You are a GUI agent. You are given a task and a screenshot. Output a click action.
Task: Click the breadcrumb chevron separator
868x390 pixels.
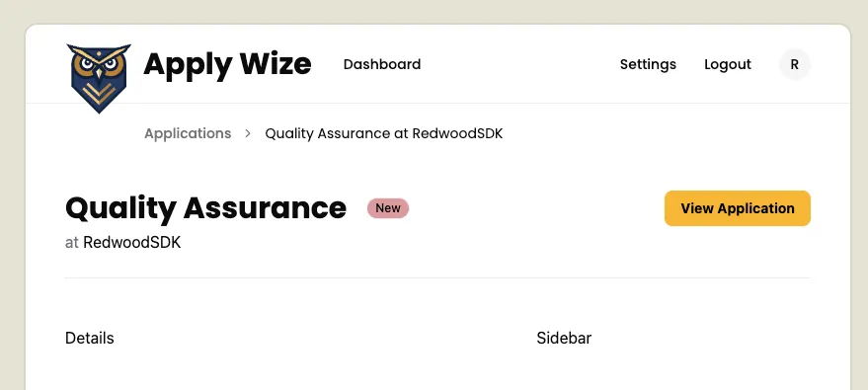pyautogui.click(x=248, y=134)
